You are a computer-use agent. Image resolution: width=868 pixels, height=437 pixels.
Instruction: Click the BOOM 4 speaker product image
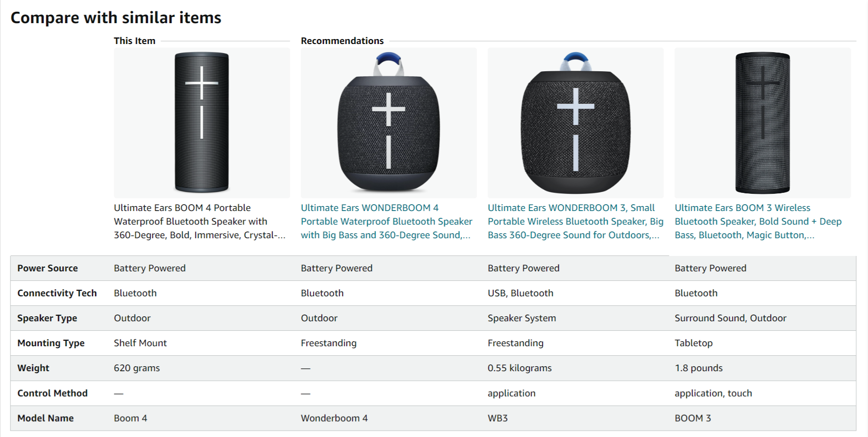tap(202, 123)
